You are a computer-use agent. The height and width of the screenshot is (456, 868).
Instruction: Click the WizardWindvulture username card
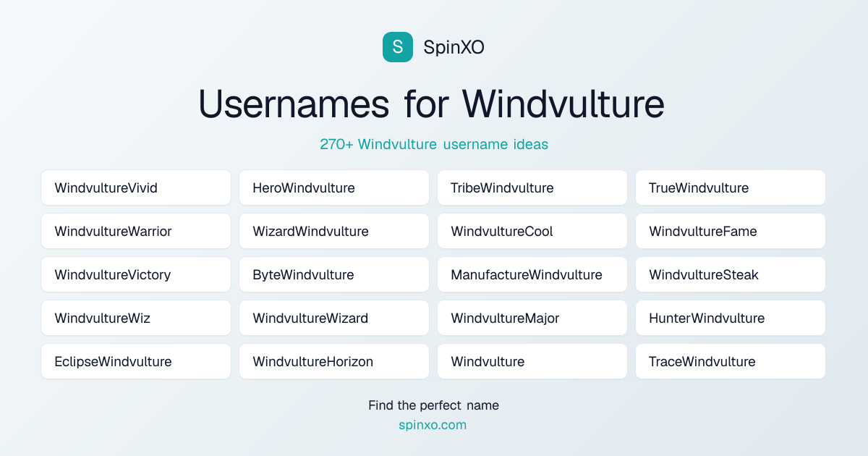(x=334, y=231)
